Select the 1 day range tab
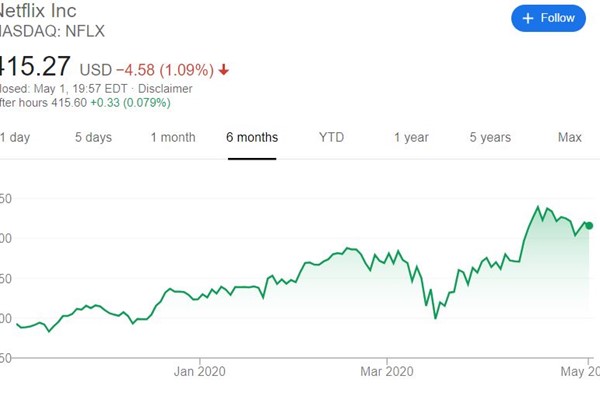The image size is (600, 400). tap(15, 137)
